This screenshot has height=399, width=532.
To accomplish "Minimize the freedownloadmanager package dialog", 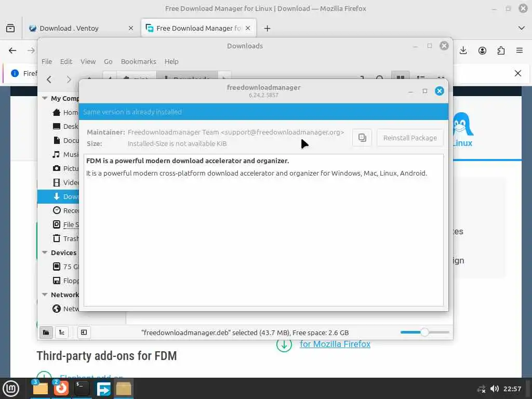I will point(410,91).
